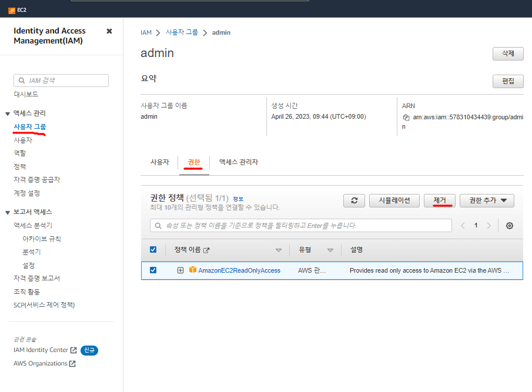Open 아카이브 규칙 in sidebar
This screenshot has width=532, height=392.
point(42,239)
